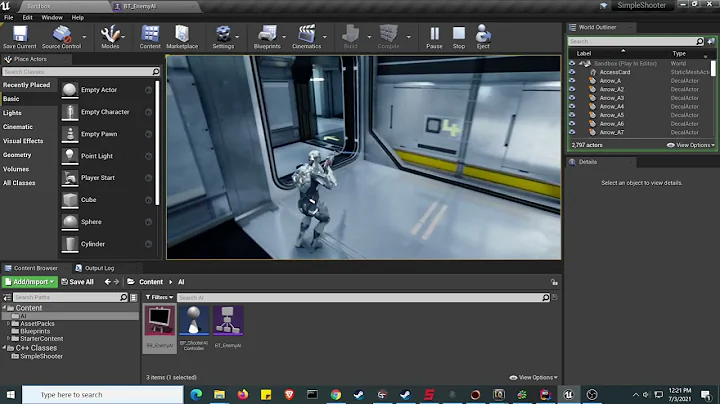Open Settings dropdown arrow
This screenshot has width=720, height=404.
coord(237,37)
